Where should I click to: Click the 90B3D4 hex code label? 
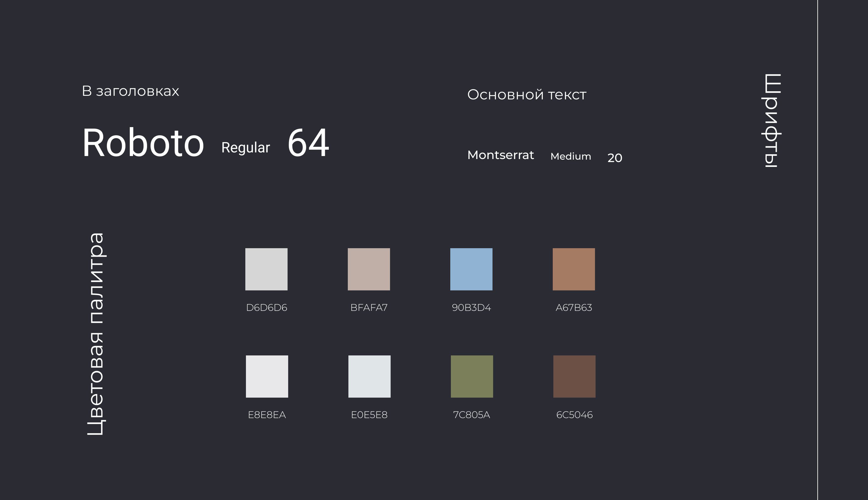pyautogui.click(x=471, y=308)
